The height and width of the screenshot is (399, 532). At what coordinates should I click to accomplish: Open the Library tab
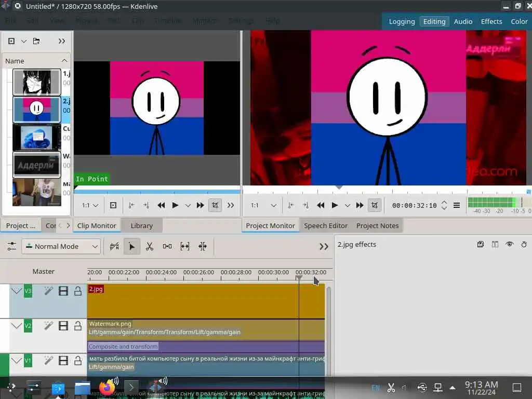142,225
